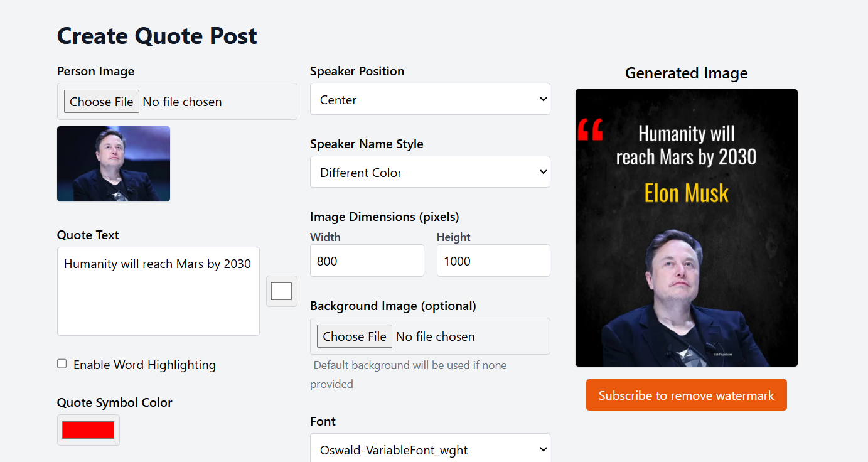Click Choose File under Person Image
The image size is (868, 462).
click(102, 102)
